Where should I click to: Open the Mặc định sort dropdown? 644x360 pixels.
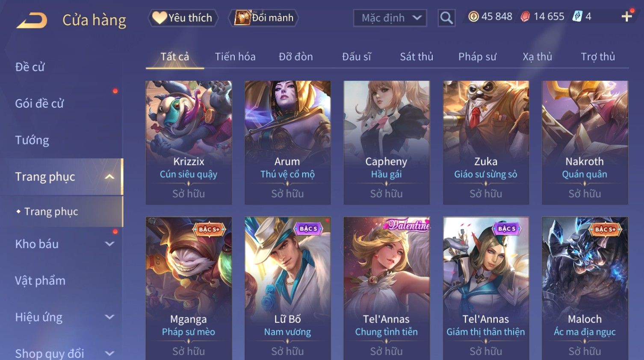390,18
